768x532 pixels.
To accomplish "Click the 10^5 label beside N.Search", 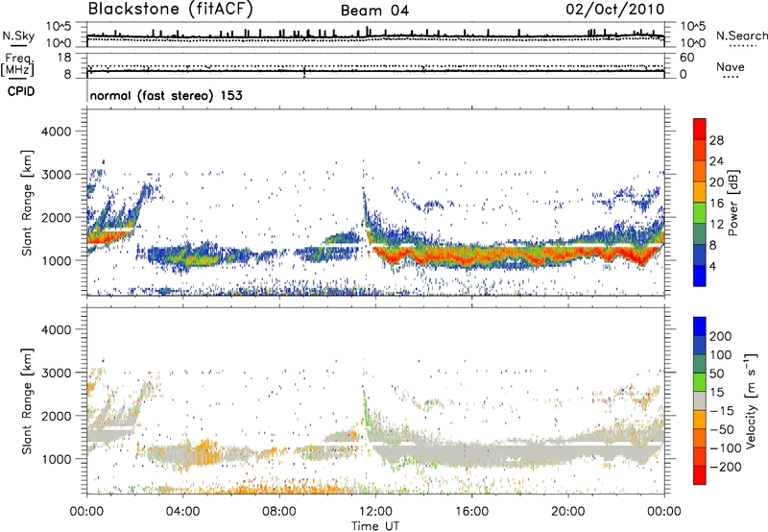I will (692, 27).
